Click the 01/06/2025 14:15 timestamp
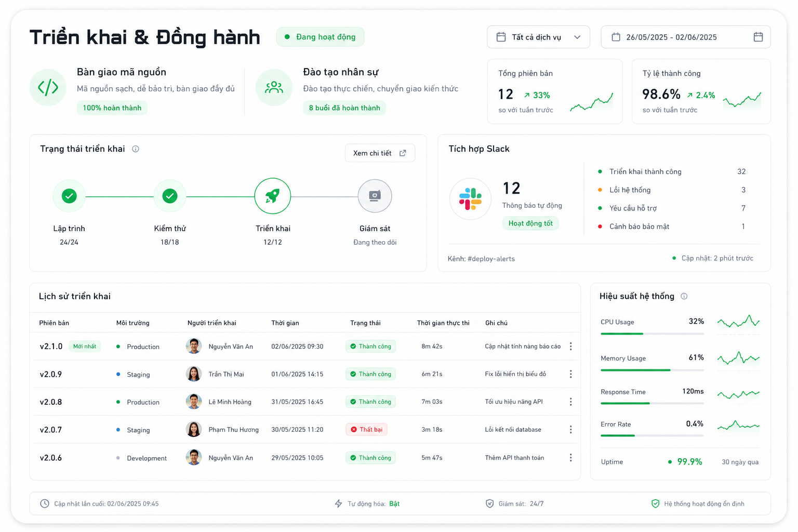This screenshot has width=798, height=532. [297, 374]
